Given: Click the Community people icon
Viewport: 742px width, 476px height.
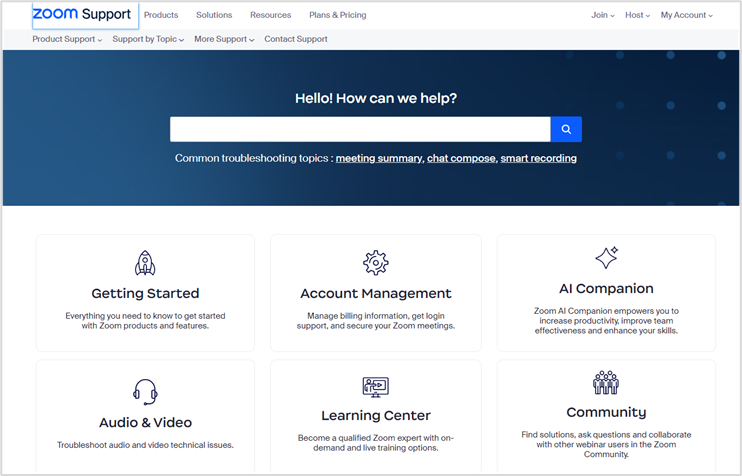Looking at the screenshot, I should point(606,382).
